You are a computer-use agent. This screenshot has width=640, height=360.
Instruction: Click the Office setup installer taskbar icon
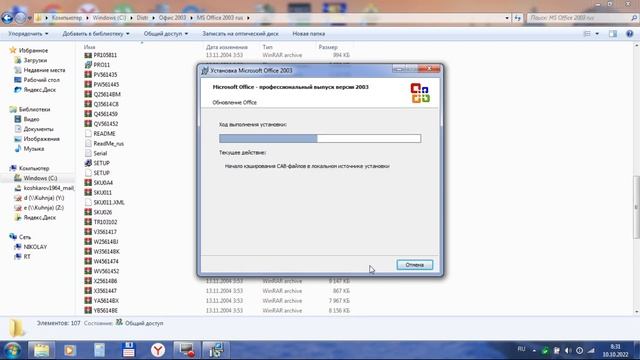tap(216, 350)
